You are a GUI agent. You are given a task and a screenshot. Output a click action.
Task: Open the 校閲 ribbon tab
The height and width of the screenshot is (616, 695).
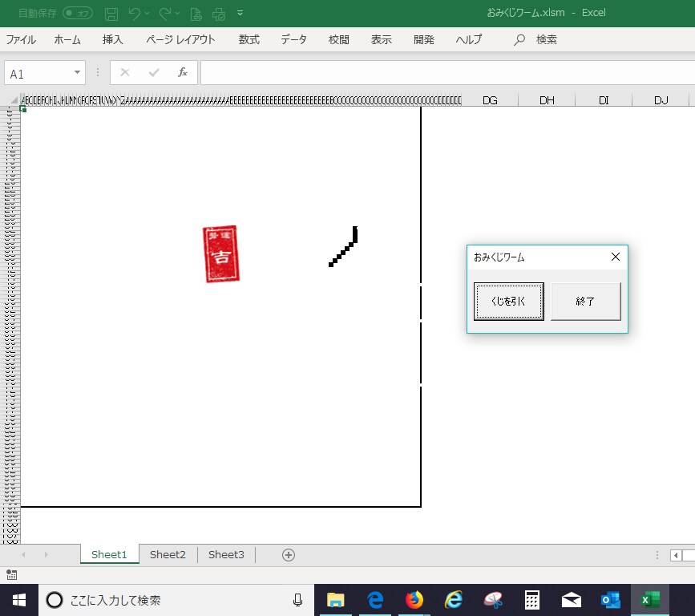point(338,39)
